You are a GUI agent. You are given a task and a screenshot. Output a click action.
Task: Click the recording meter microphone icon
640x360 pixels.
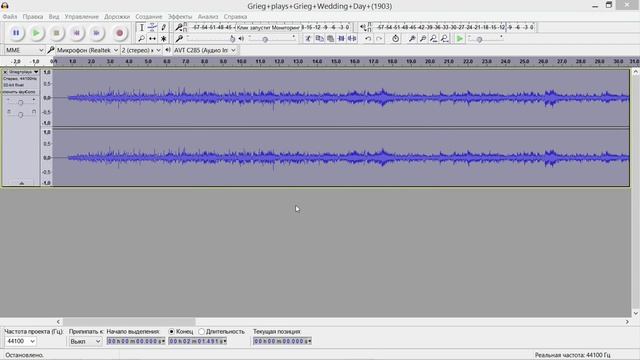pyautogui.click(x=179, y=27)
